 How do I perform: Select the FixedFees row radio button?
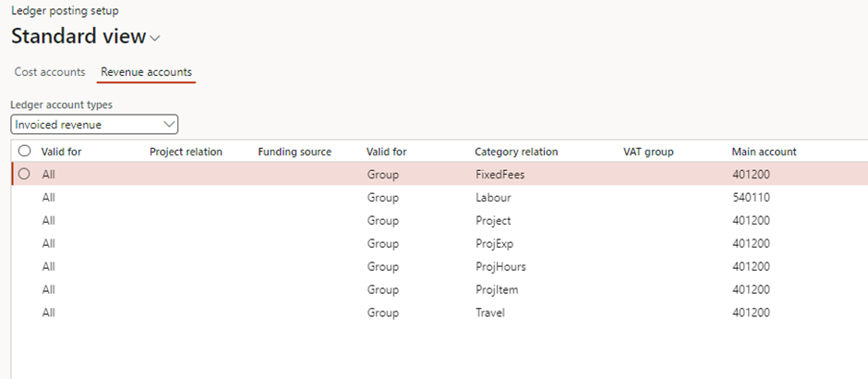pos(24,174)
